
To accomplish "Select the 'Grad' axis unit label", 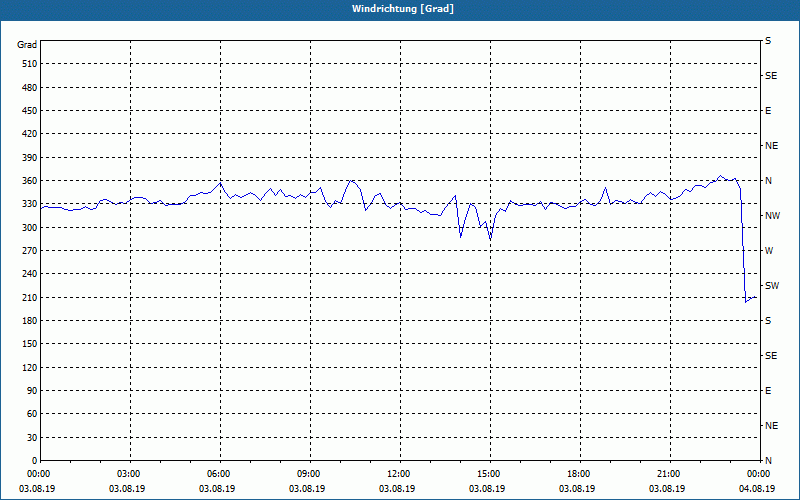I will 27,45.
